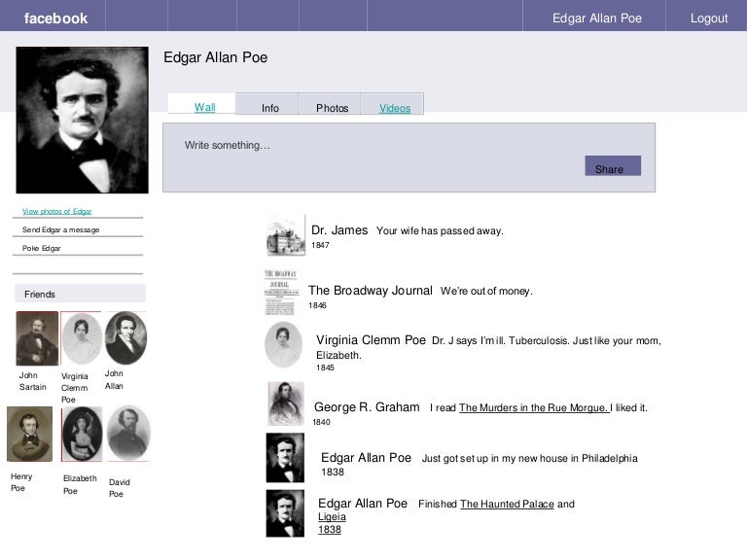Click Edgar Allan Poe name on Finished post
Viewport: 747px width, 560px height.
[363, 504]
